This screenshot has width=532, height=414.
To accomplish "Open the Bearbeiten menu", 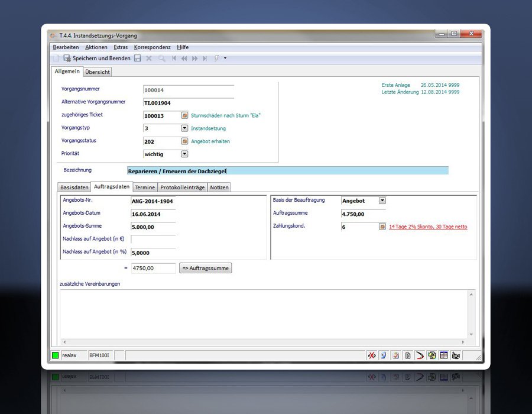I will 66,47.
